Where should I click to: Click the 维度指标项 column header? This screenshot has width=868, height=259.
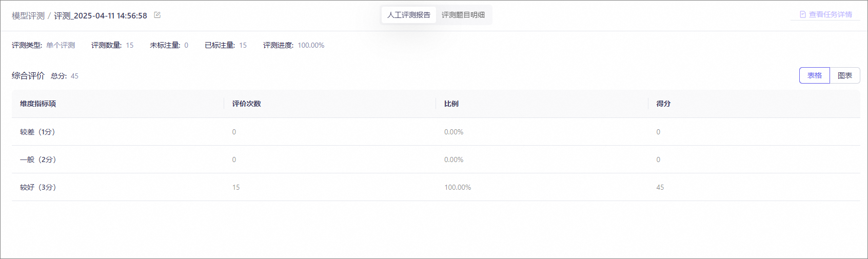click(x=38, y=104)
